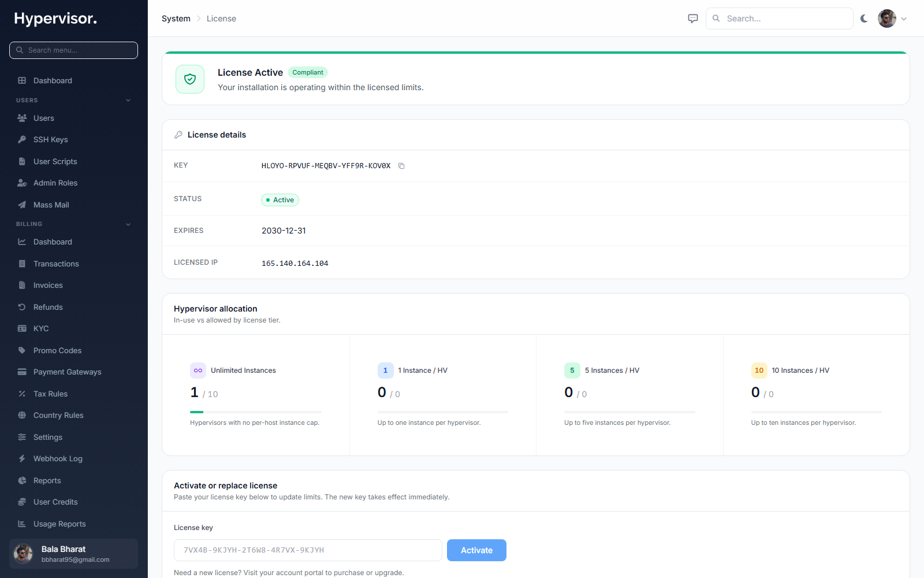Open the chat messages icon in the header
The width and height of the screenshot is (924, 578).
coord(693,18)
